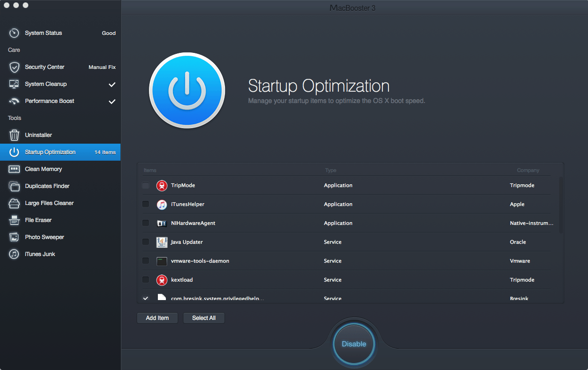Click the TripMode red train app icon
This screenshot has height=370, width=588.
162,185
